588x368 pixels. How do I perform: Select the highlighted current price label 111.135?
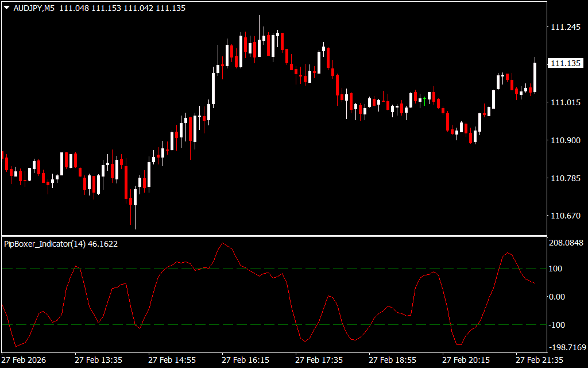pyautogui.click(x=566, y=63)
